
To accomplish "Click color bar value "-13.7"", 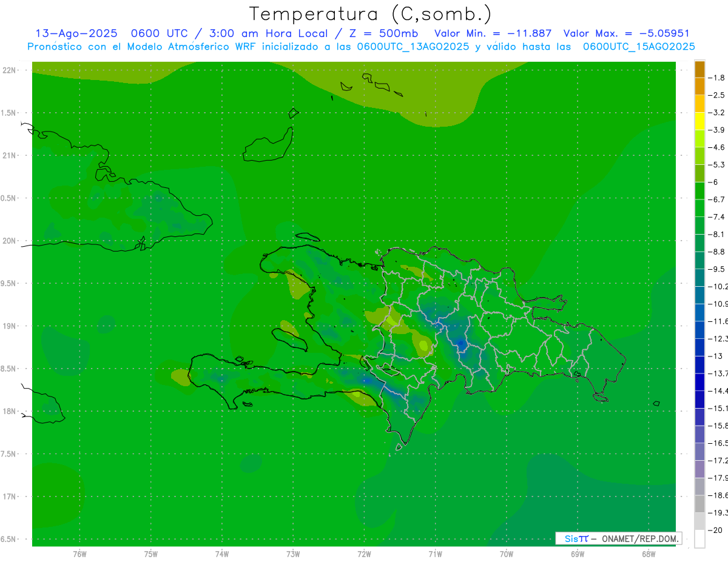I will tap(718, 373).
